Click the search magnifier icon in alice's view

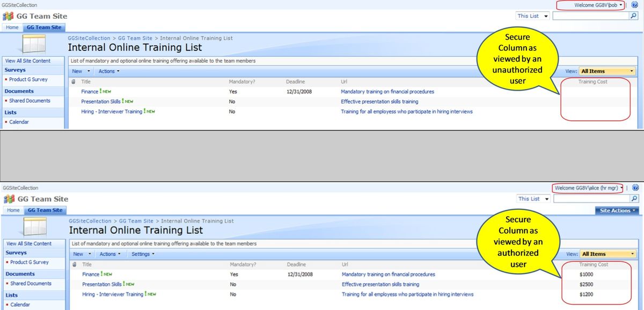(634, 198)
